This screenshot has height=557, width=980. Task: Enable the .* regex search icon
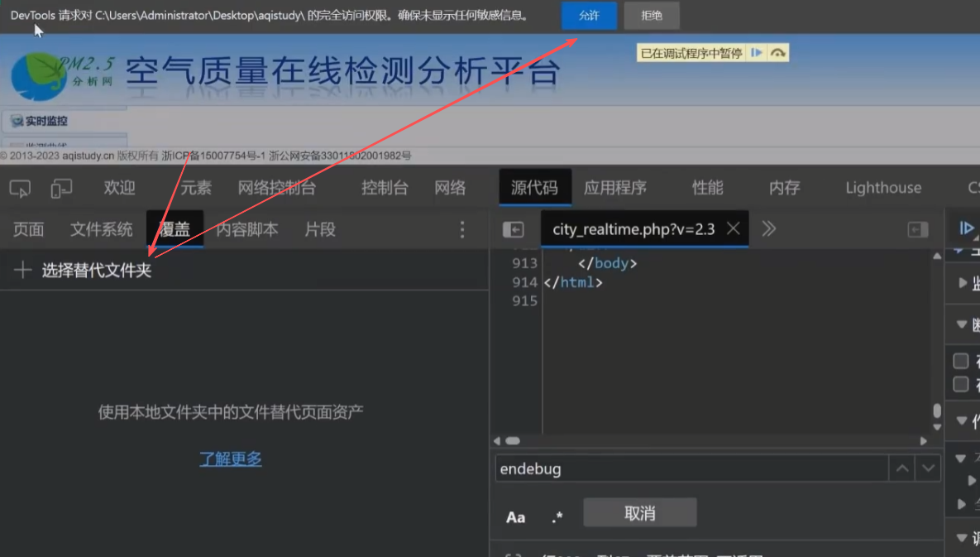[557, 516]
